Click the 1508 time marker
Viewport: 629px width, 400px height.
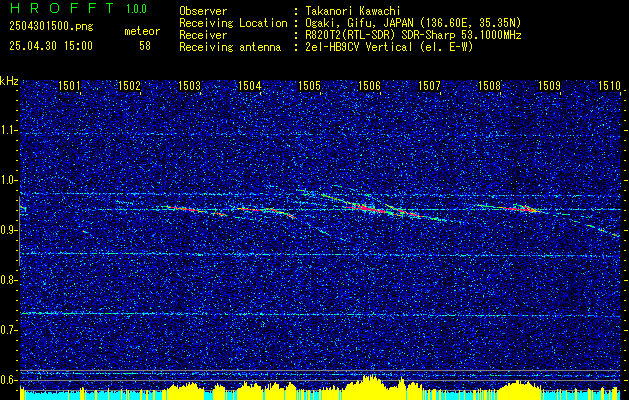489,85
